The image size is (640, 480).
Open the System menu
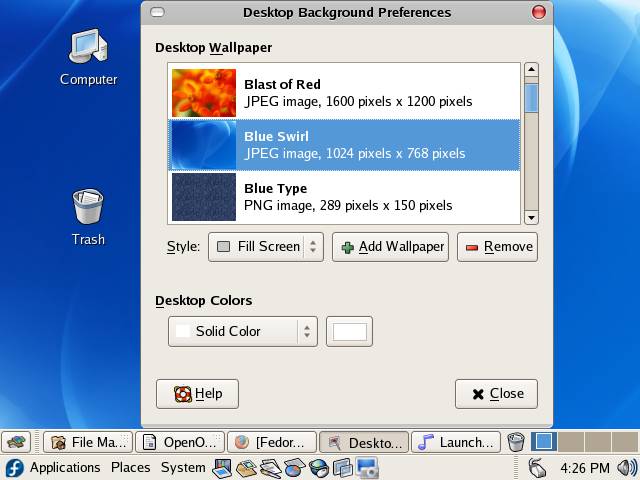(x=183, y=467)
